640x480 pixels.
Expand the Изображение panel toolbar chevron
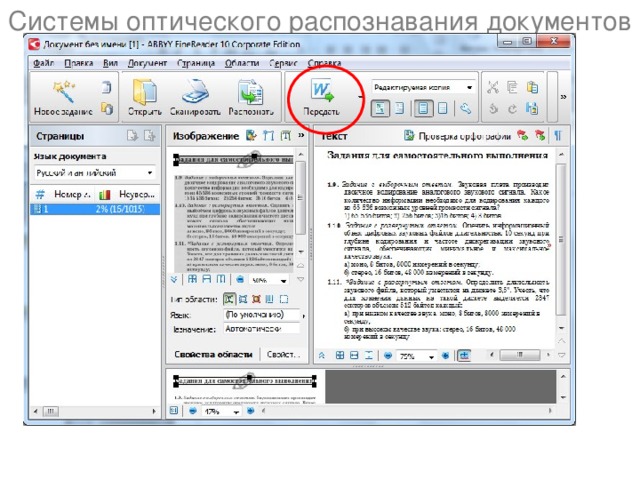point(301,135)
